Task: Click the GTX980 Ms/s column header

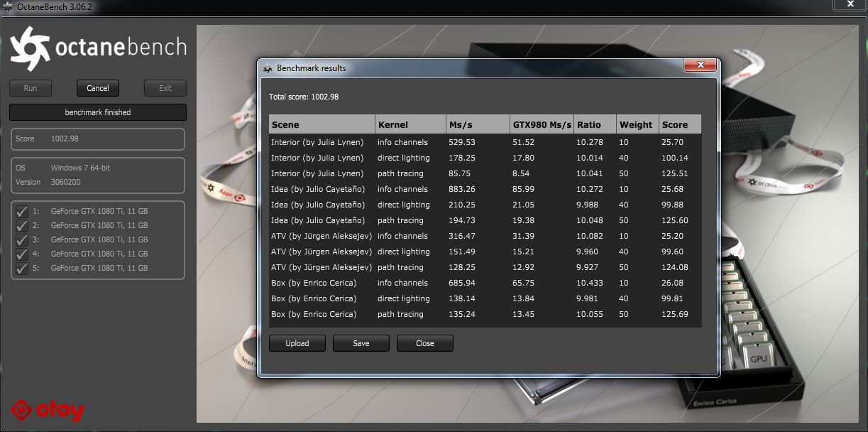Action: click(542, 124)
